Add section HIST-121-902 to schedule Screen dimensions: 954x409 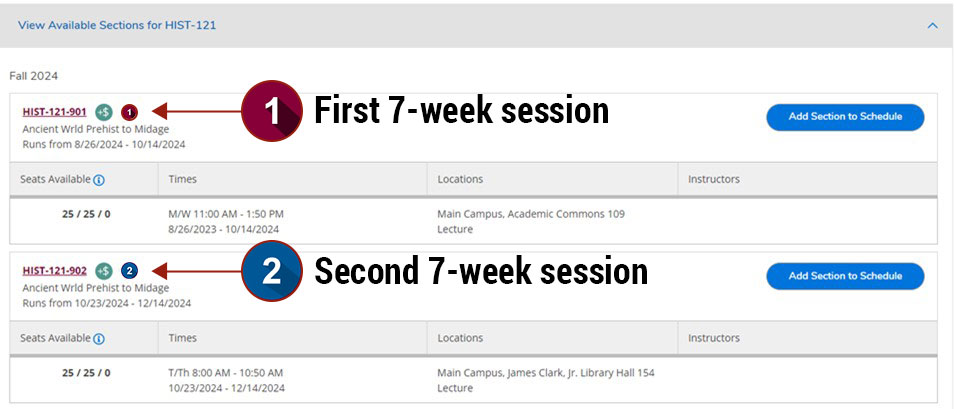click(845, 276)
